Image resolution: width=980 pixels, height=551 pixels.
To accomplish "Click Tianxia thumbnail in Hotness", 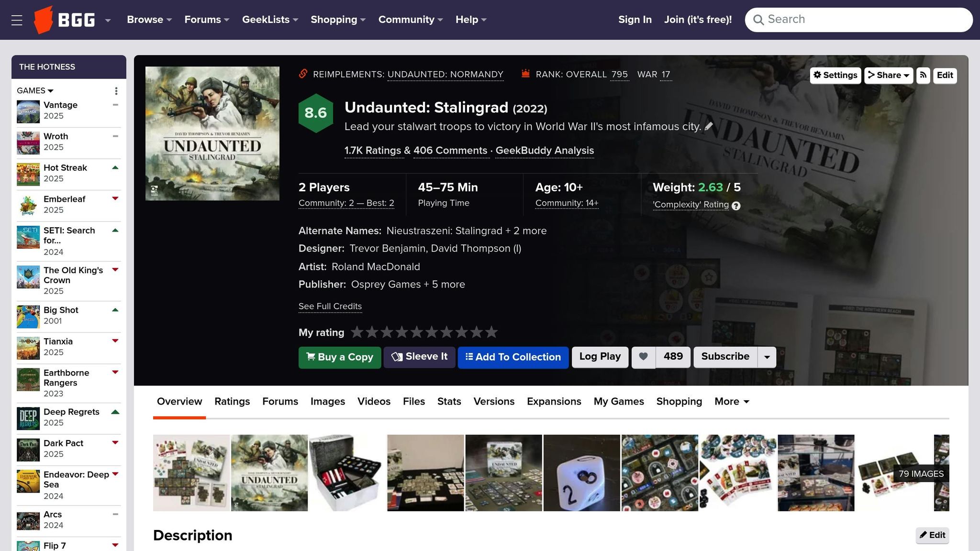I will [28, 348].
